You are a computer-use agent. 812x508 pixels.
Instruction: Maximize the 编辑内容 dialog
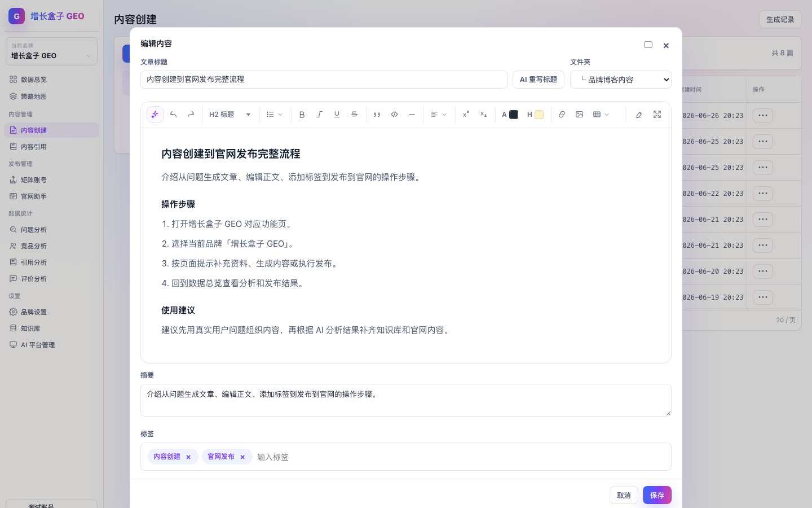(648, 45)
